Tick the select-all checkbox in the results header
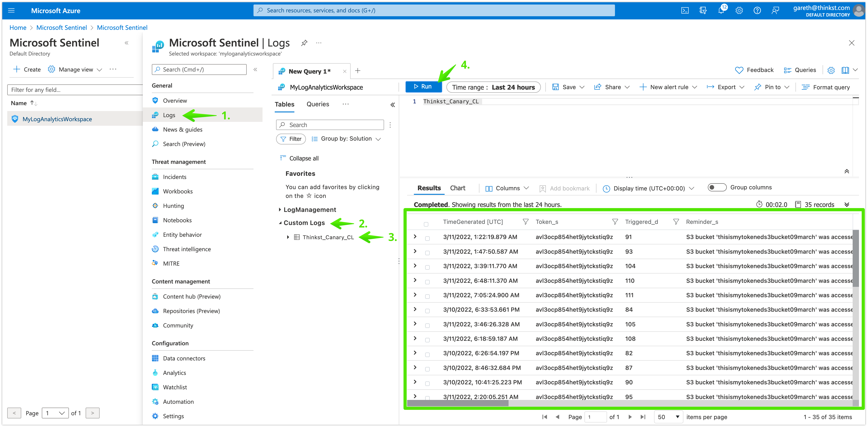Screen dimensions: 868x427 pos(426,224)
